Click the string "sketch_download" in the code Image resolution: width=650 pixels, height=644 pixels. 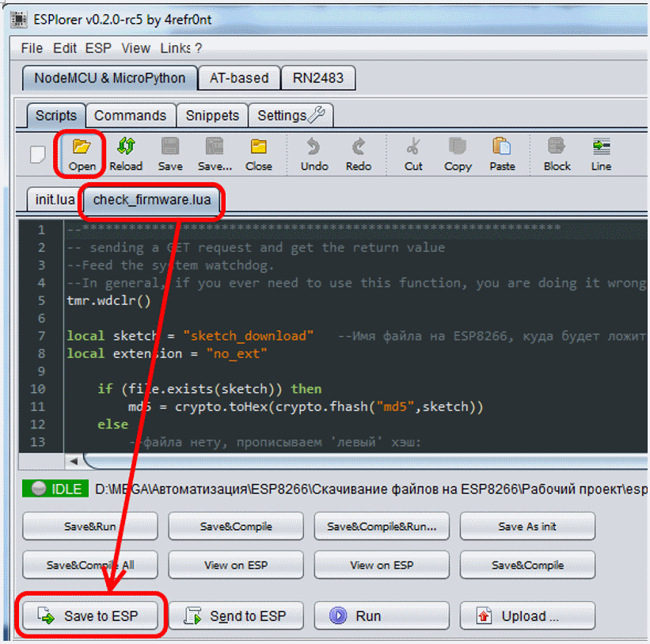(249, 336)
